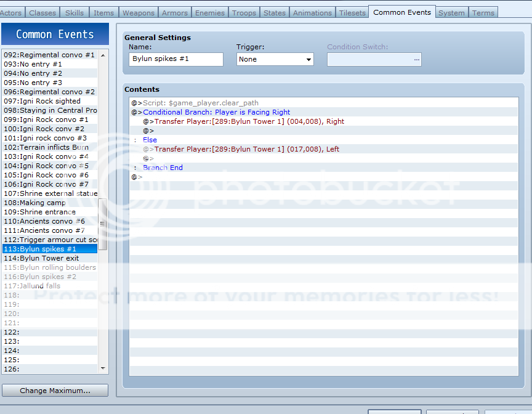
Task: Open the Trigger dropdown
Action: click(x=275, y=59)
